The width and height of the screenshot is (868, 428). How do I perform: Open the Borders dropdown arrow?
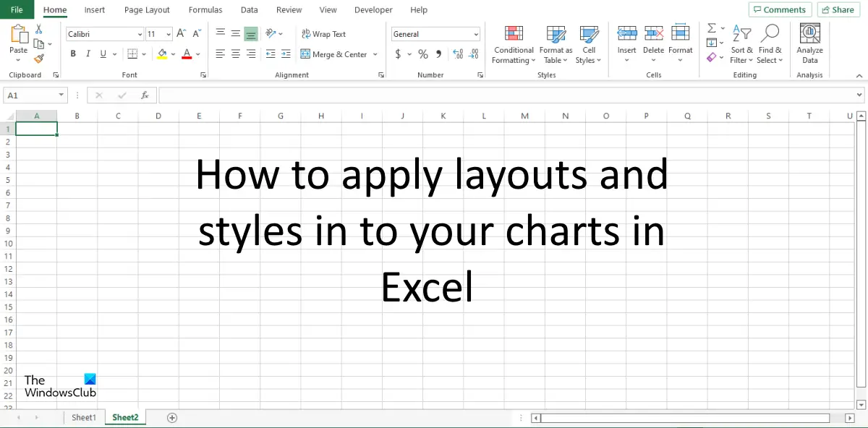pos(144,54)
